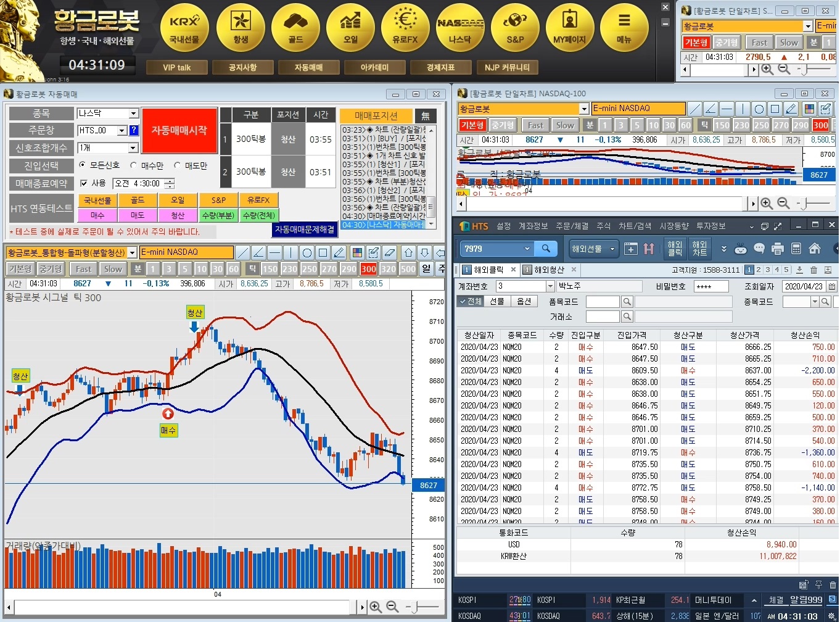
Task: Open 황금로봇 dropdown in NASDAQ-100 chart window
Action: click(584, 109)
